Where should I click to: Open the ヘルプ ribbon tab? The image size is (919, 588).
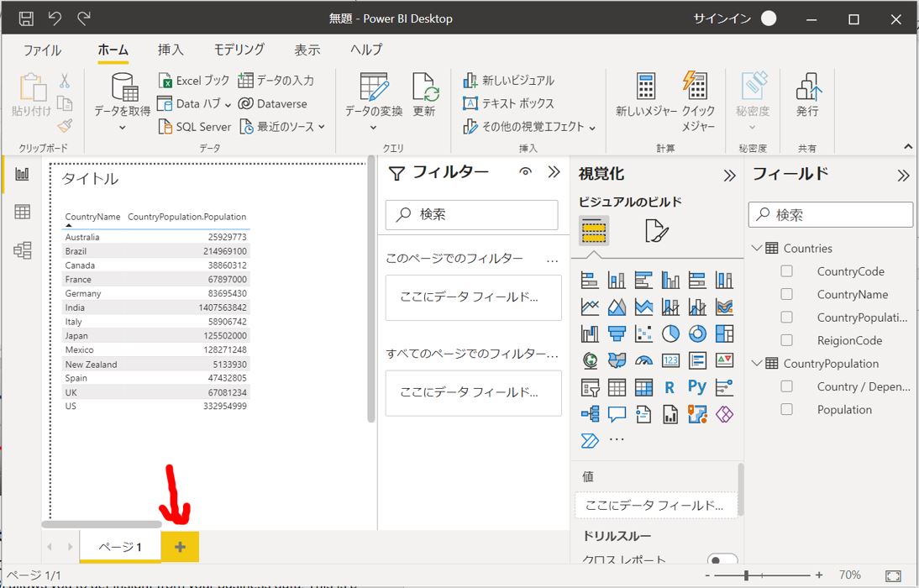[366, 50]
